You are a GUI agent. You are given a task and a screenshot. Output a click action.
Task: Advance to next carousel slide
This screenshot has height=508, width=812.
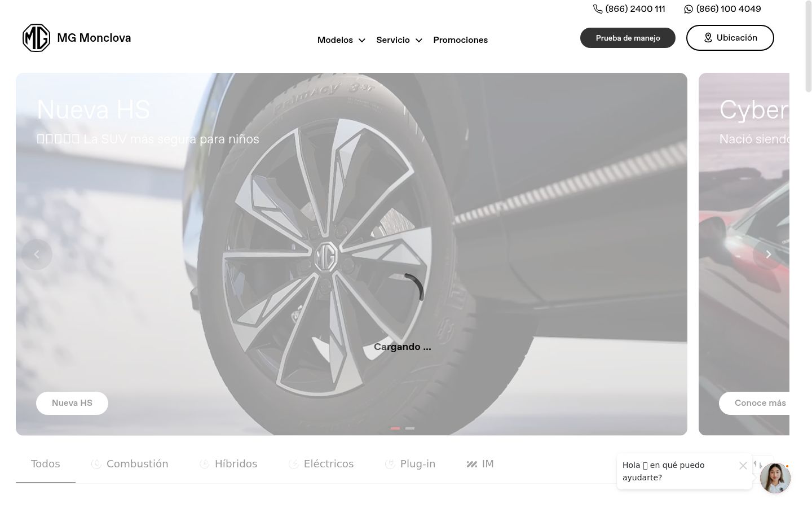click(x=768, y=255)
